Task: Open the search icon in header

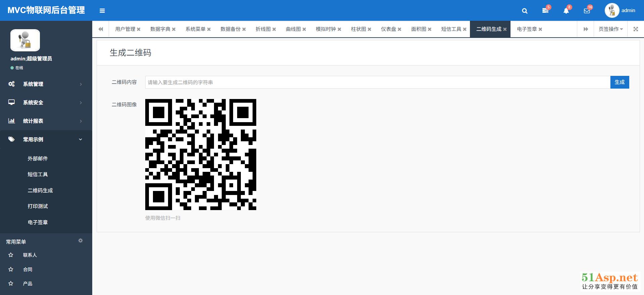Action: click(525, 11)
